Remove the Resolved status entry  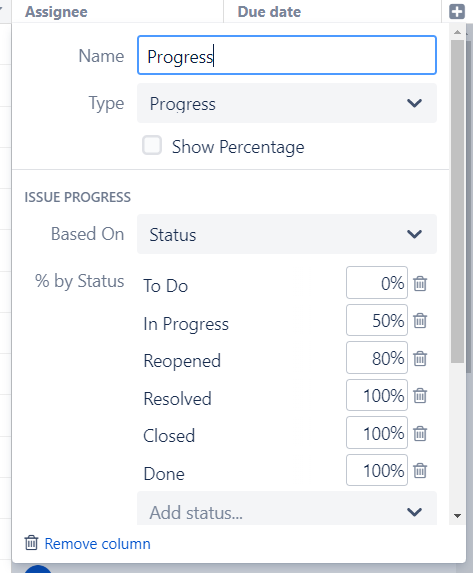[420, 396]
